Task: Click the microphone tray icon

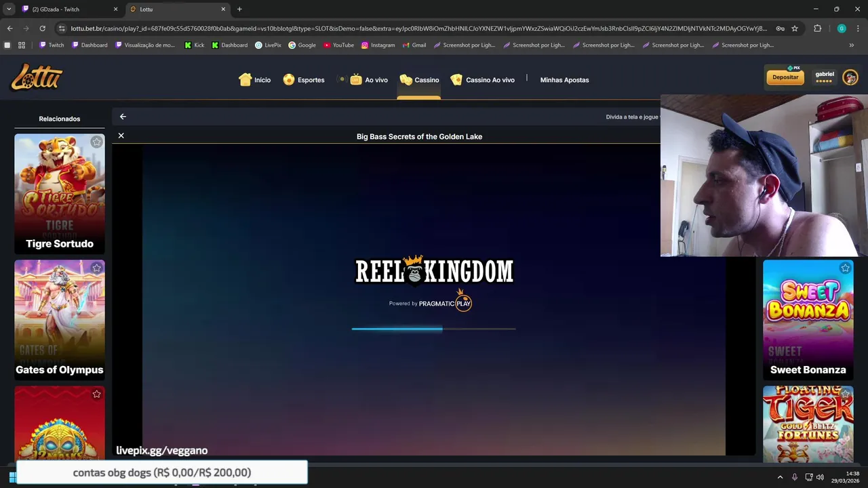Action: (795, 477)
